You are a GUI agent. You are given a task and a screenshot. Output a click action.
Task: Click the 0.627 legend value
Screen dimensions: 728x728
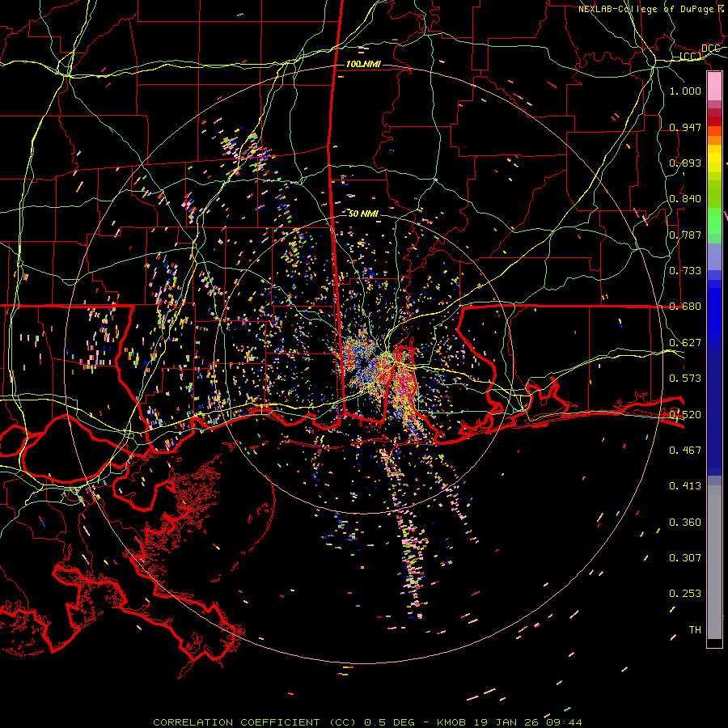685,342
